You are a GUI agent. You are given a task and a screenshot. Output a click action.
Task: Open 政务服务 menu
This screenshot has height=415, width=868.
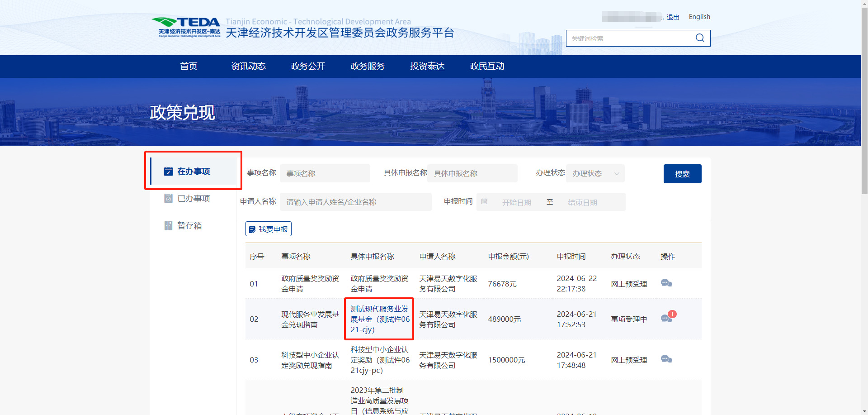click(x=368, y=66)
